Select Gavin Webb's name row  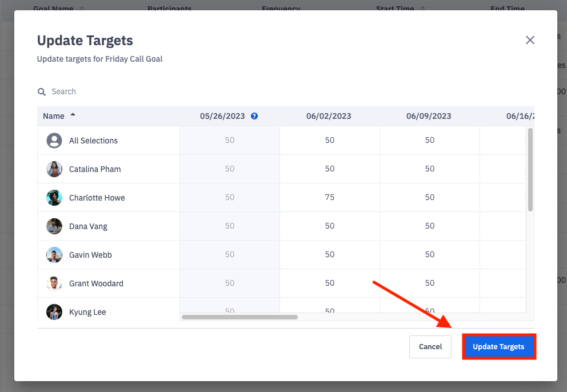[89, 254]
